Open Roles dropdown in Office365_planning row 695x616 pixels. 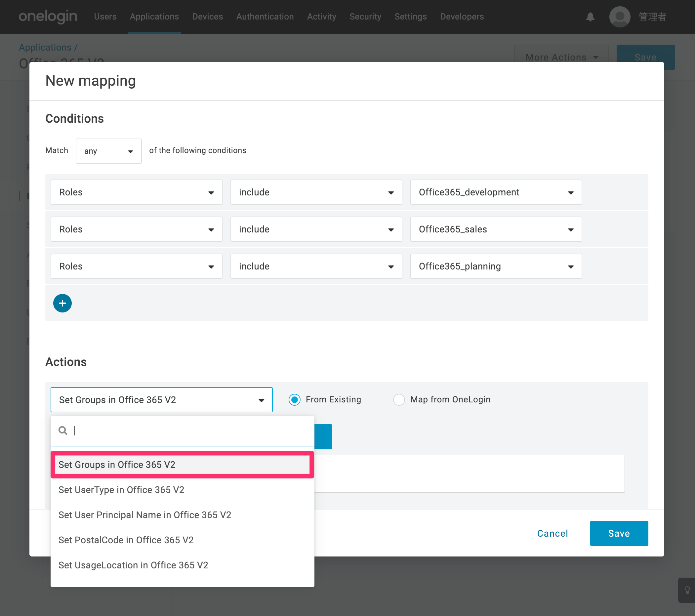pos(136,266)
